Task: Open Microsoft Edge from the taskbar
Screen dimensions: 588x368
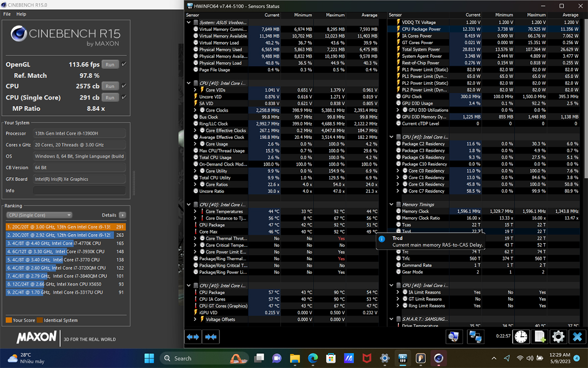Action: point(313,358)
